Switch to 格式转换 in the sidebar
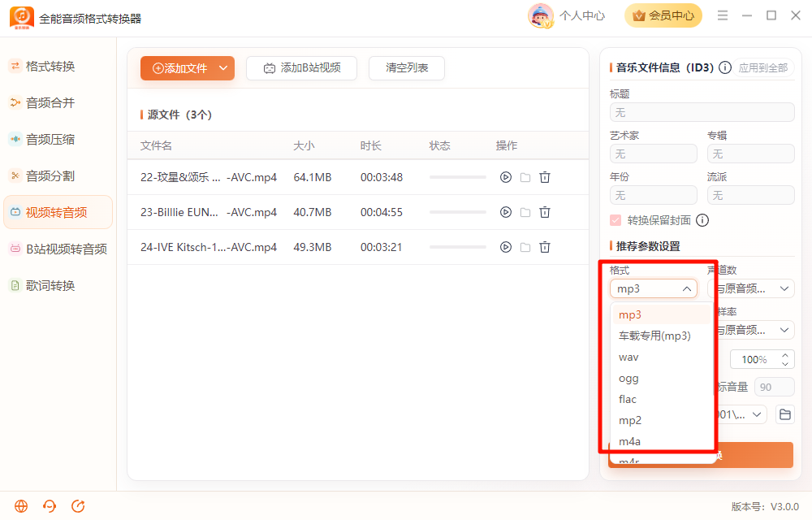The width and height of the screenshot is (812, 520). (x=58, y=67)
